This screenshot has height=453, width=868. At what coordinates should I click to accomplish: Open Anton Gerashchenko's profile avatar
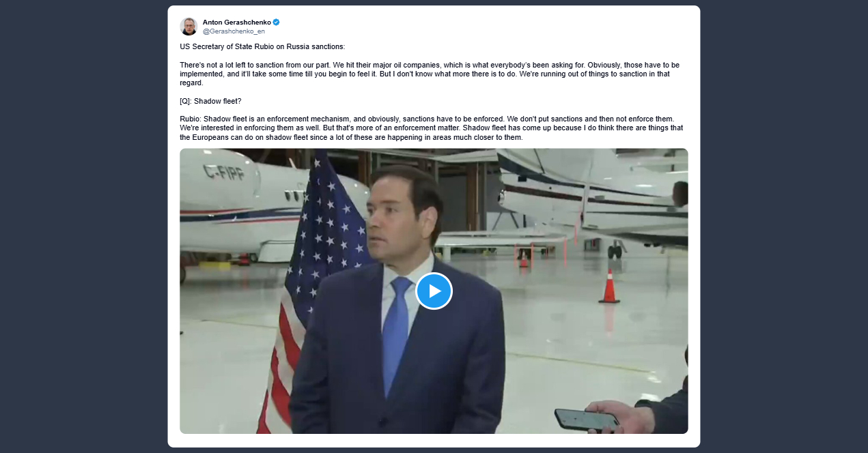point(188,27)
